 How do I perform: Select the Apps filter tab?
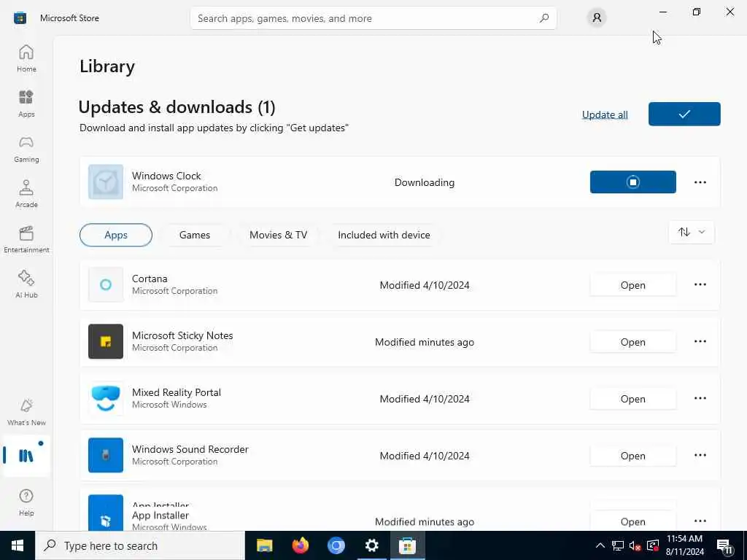click(116, 235)
